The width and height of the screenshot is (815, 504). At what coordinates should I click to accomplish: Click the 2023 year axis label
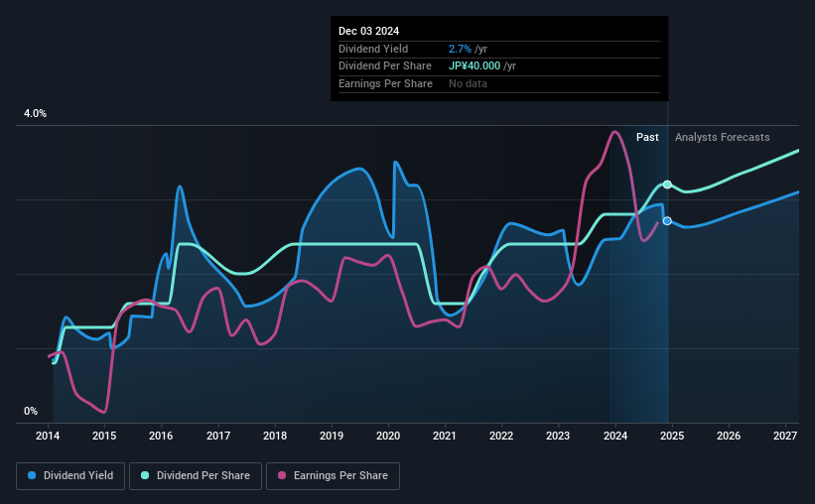(x=558, y=436)
